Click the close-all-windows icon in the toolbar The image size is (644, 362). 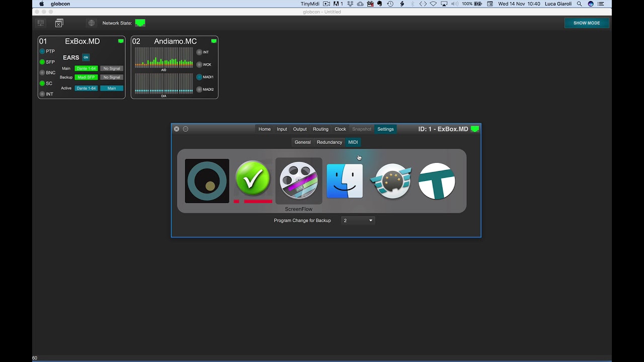59,23
